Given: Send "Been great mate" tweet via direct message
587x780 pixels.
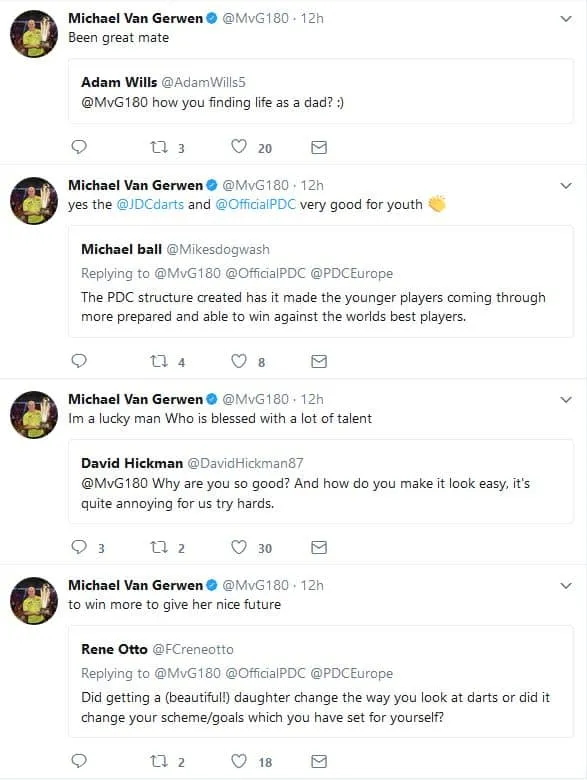Looking at the screenshot, I should [318, 147].
